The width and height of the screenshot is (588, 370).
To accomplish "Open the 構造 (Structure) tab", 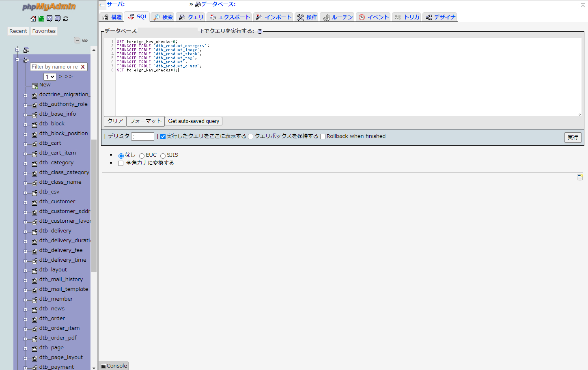I will (112, 17).
